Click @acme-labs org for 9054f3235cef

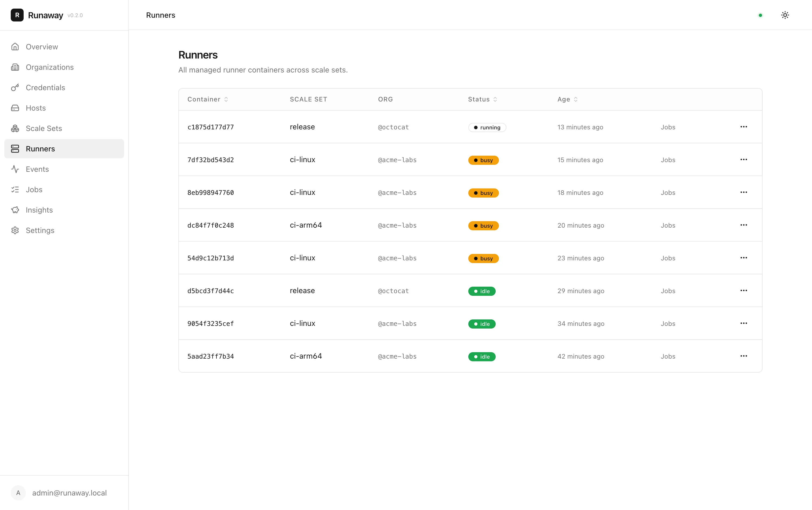[x=397, y=324]
